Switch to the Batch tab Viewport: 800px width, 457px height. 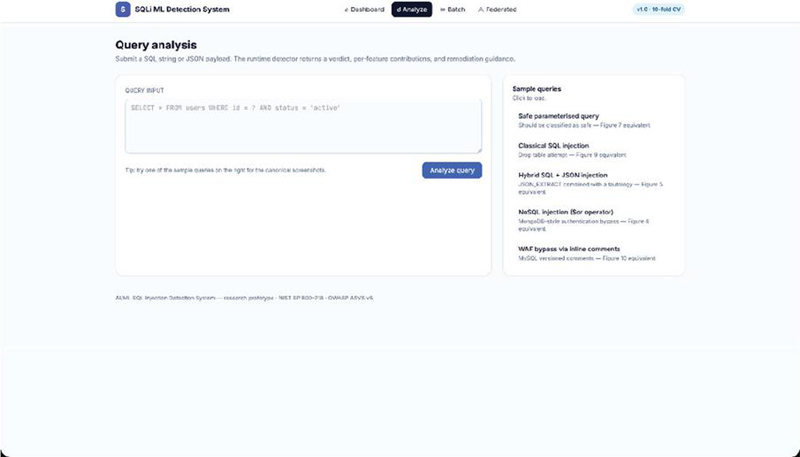453,9
